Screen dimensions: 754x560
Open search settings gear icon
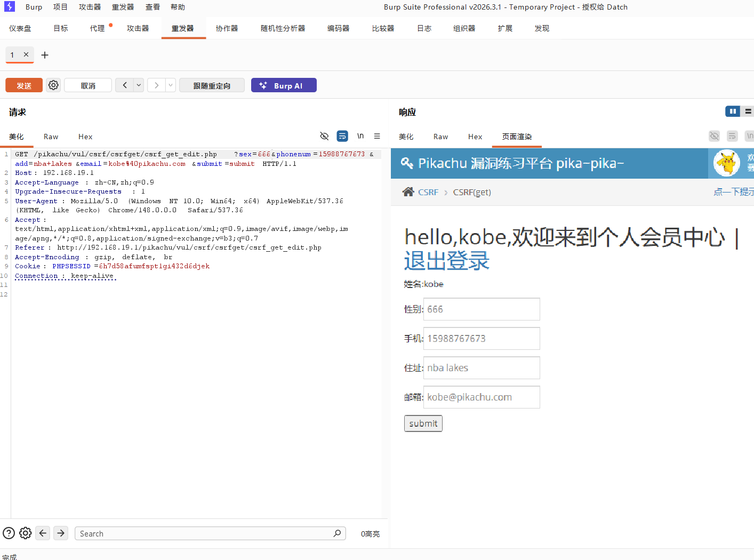coord(26,533)
